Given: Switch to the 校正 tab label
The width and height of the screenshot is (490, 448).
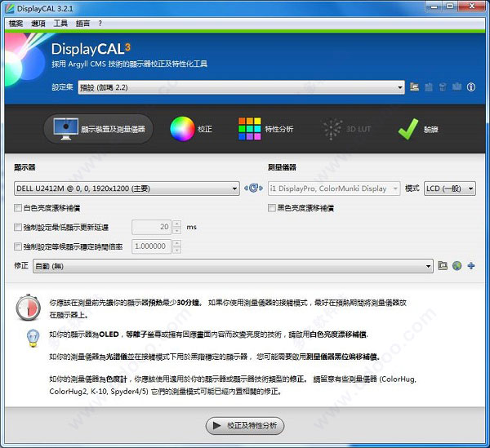Looking at the screenshot, I should (x=205, y=129).
